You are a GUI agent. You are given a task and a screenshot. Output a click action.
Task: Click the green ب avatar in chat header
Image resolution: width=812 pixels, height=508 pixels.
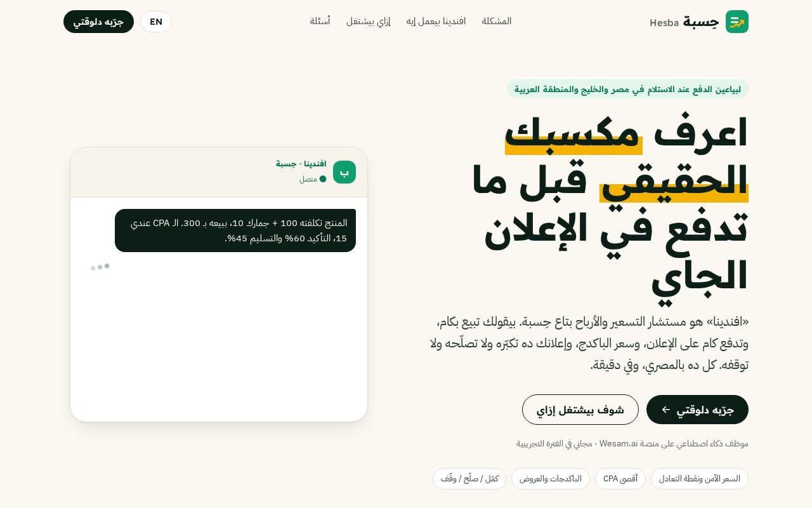(x=344, y=172)
